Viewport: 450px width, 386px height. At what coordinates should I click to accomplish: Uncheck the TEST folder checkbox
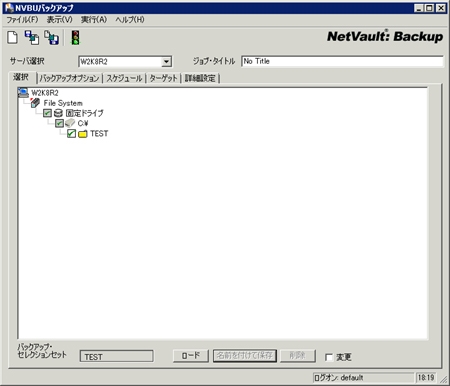(71, 134)
